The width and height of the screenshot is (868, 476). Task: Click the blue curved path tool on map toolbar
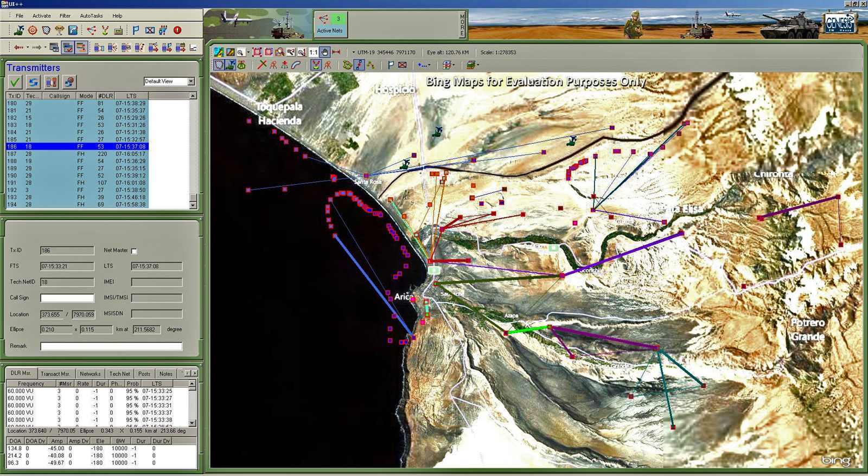pyautogui.click(x=296, y=65)
